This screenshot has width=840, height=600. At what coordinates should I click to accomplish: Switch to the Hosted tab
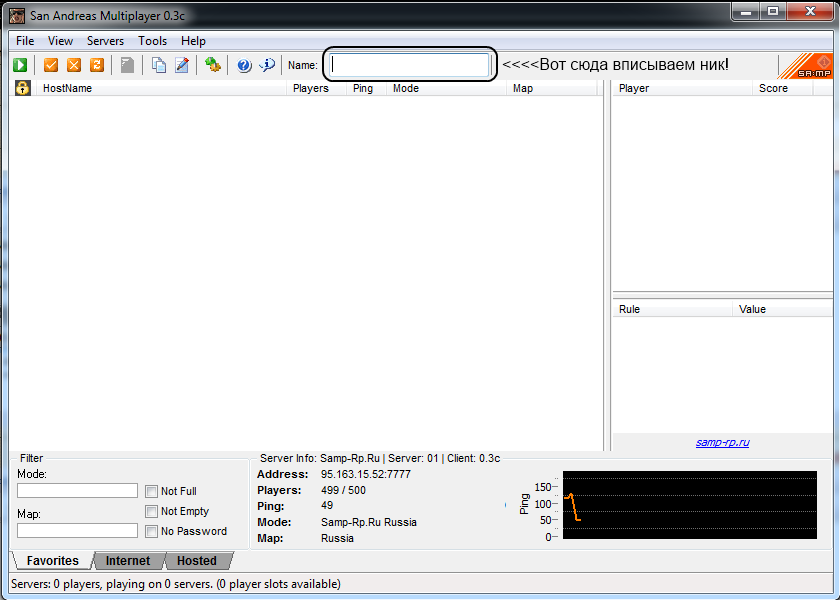(x=197, y=561)
